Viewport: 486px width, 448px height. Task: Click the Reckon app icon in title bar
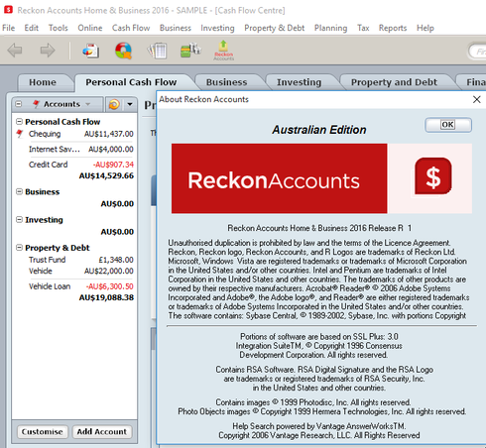coord(8,10)
